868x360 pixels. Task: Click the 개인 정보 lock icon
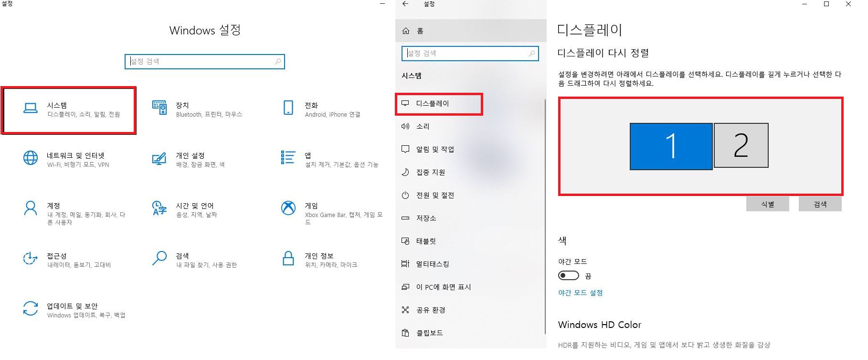[x=288, y=258]
